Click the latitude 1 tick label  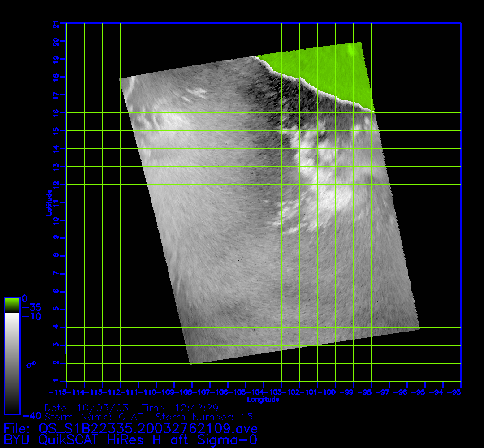56,381
